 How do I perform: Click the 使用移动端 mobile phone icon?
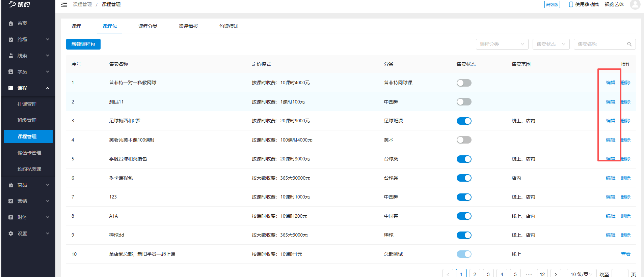[571, 4]
